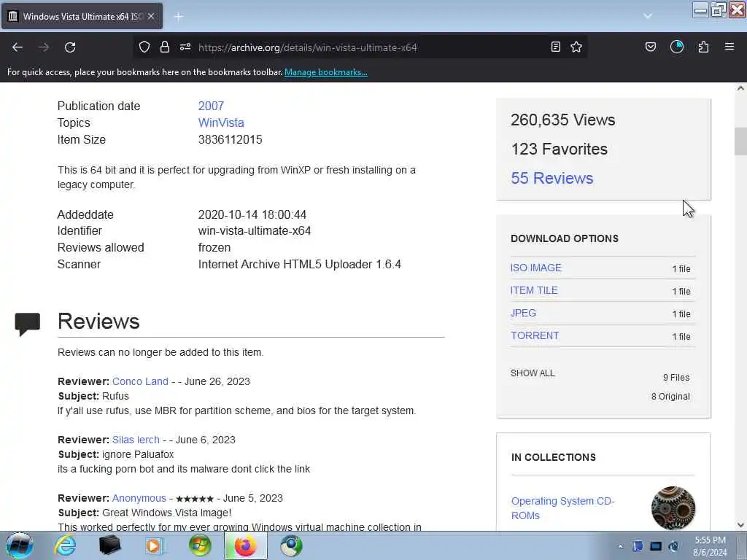The image size is (747, 560).
Task: Open the Windows flag orb taskbar icon
Action: [200, 545]
